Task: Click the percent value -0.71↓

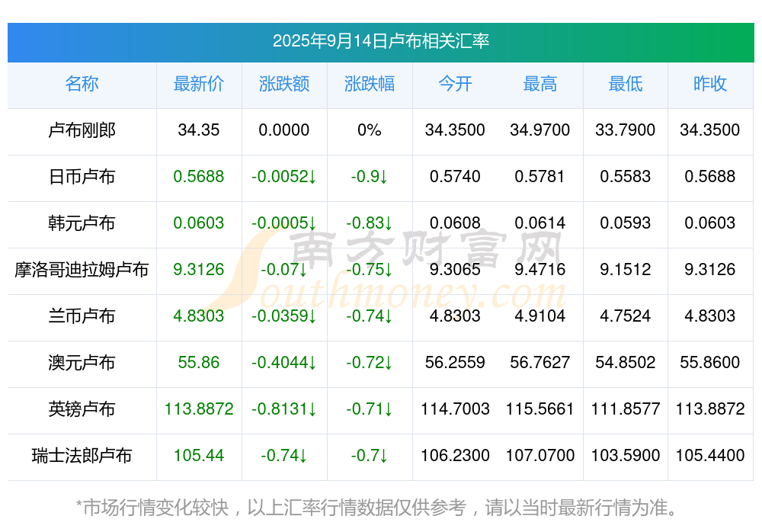Action: [x=370, y=409]
